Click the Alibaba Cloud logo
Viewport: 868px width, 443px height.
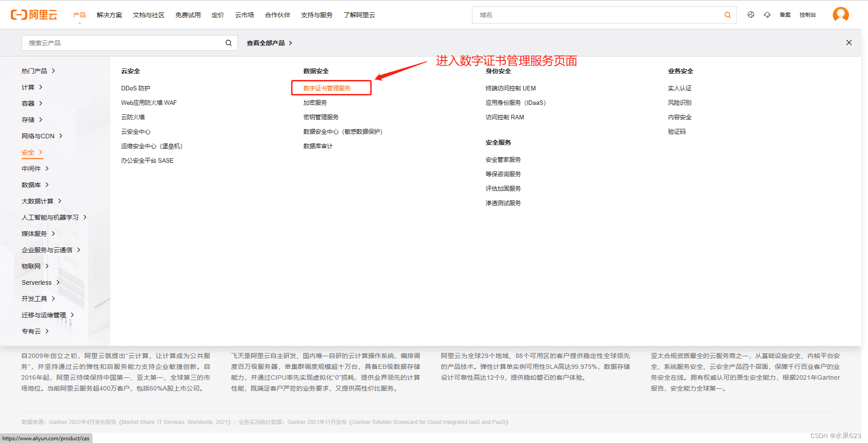click(33, 14)
